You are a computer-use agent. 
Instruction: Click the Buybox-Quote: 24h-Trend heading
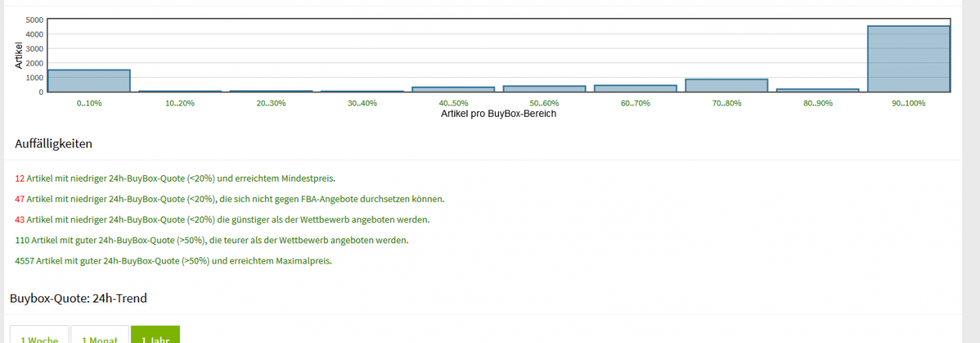point(79,298)
